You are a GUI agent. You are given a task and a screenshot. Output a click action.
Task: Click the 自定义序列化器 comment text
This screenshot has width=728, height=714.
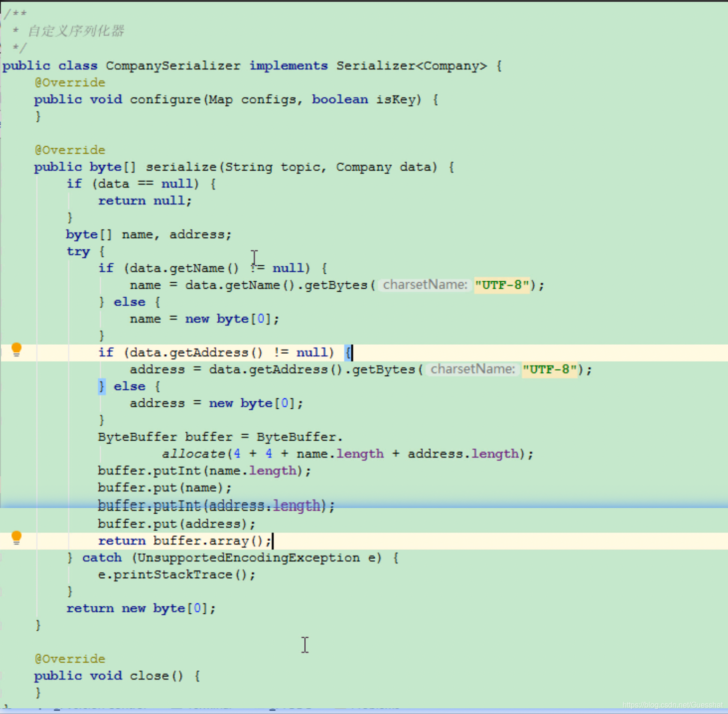pos(76,31)
